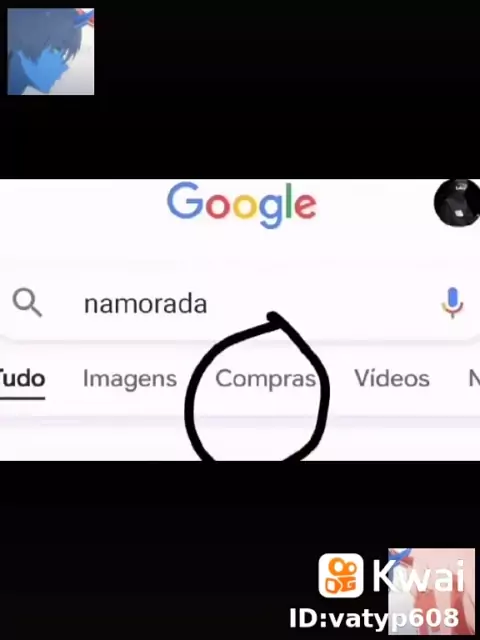Click the search text "namorada"
This screenshot has height=640, width=480.
146,304
